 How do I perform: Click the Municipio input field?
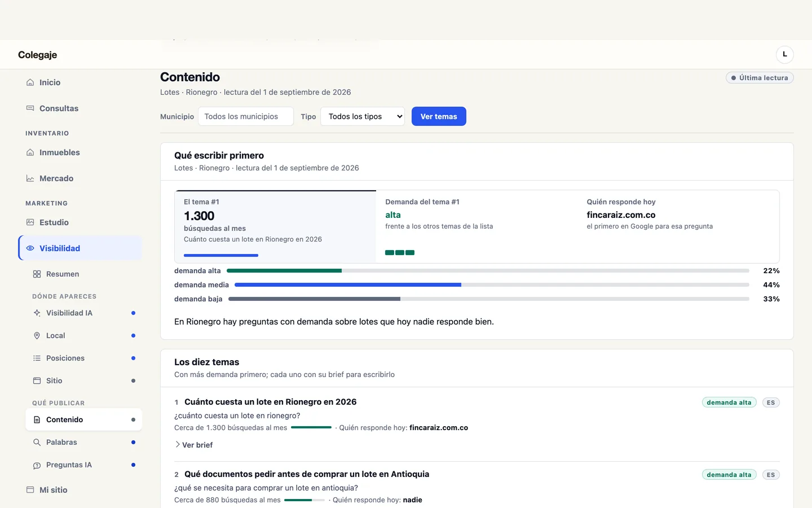tap(246, 116)
